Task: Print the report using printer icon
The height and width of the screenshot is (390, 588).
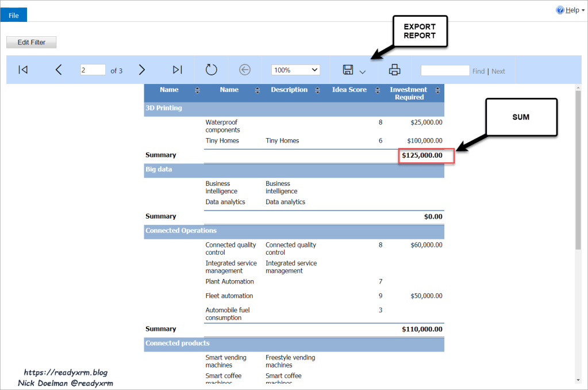Action: [394, 70]
